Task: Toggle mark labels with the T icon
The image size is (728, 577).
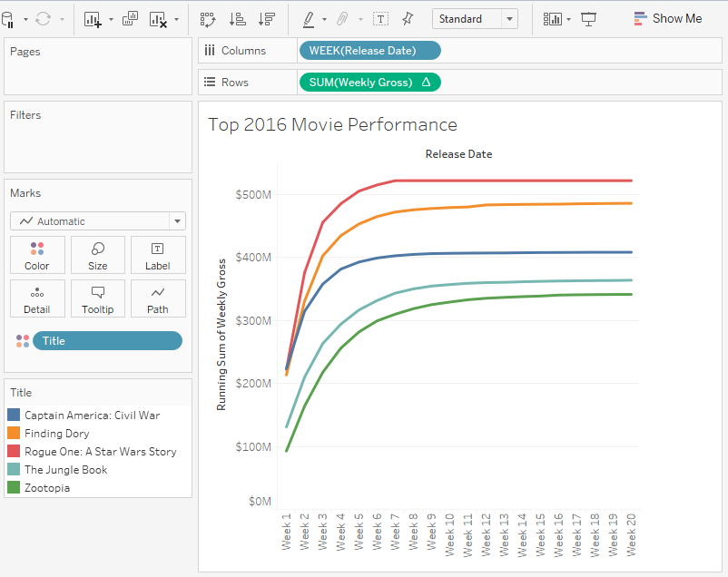Action: point(381,19)
